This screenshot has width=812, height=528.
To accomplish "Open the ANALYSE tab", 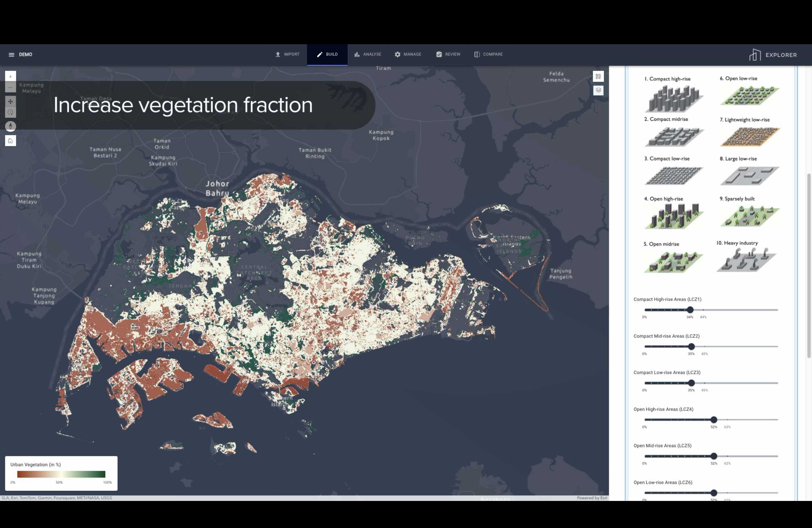I will tap(367, 54).
